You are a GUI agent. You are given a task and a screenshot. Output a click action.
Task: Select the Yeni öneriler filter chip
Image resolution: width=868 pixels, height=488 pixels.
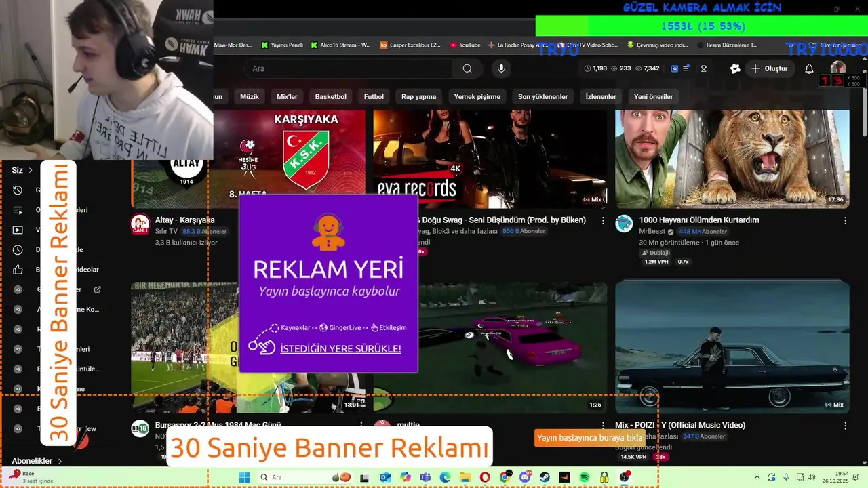[x=654, y=96]
